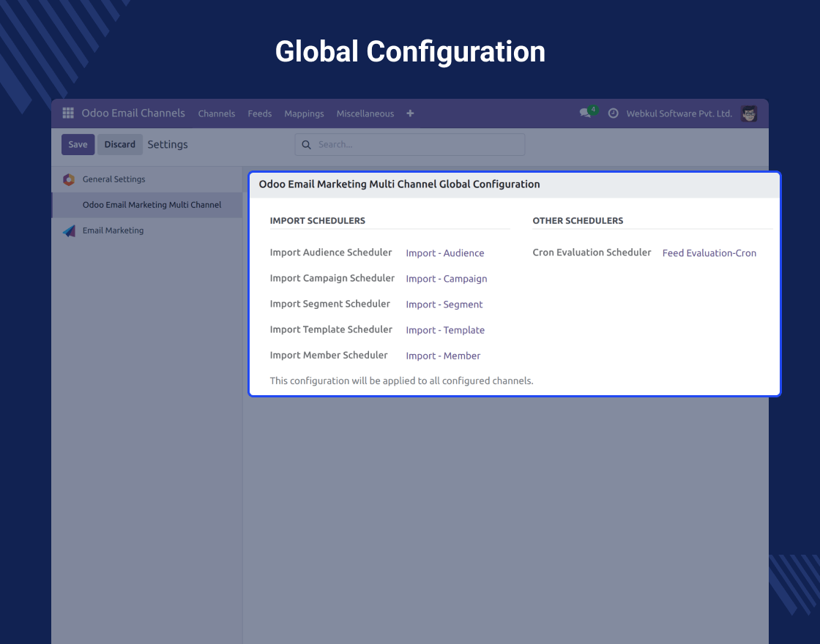Viewport: 820px width, 644px height.
Task: Click the General Settings hexagon icon
Action: (x=69, y=179)
